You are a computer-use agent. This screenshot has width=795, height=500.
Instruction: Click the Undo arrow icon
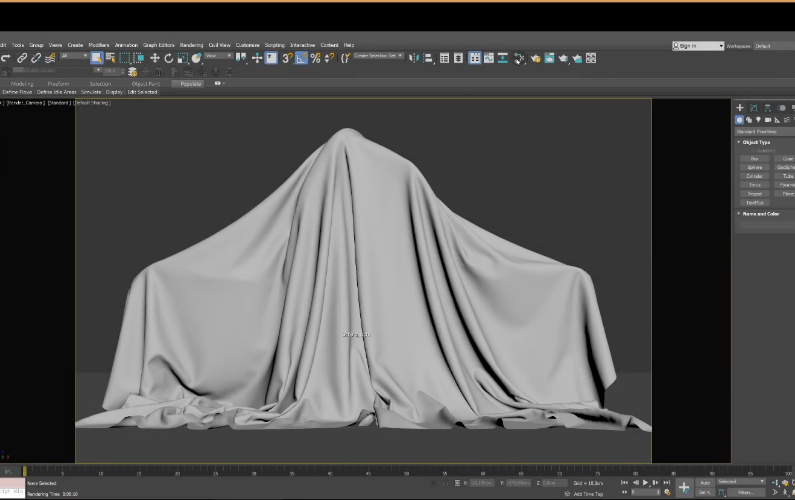pos(6,58)
